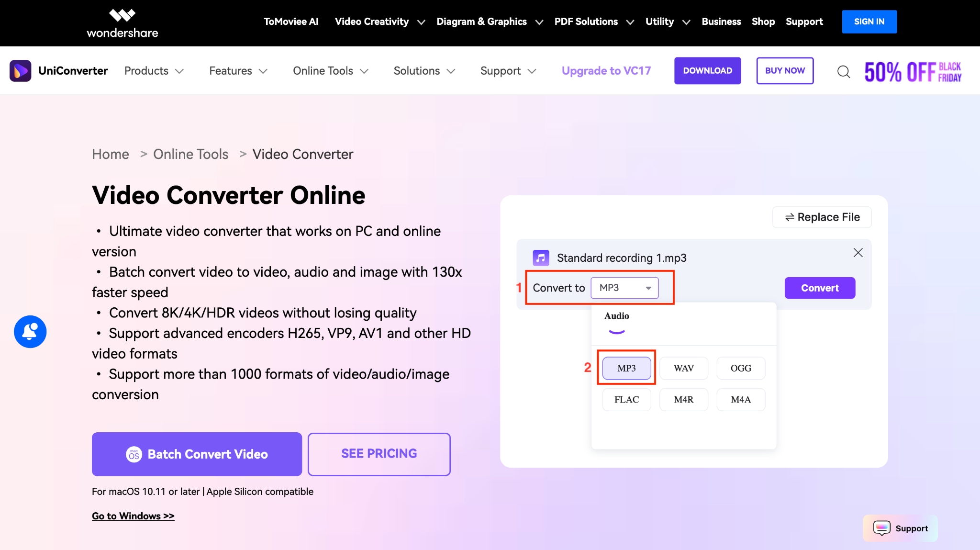Screen dimensions: 980x550
Task: Click the UniConverter logo icon
Action: [20, 70]
